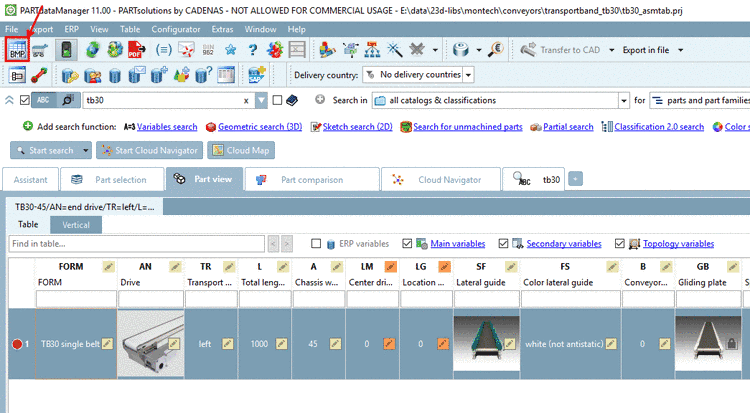Switch to the Vertical table view tab
The height and width of the screenshot is (413, 750).
pyautogui.click(x=76, y=224)
